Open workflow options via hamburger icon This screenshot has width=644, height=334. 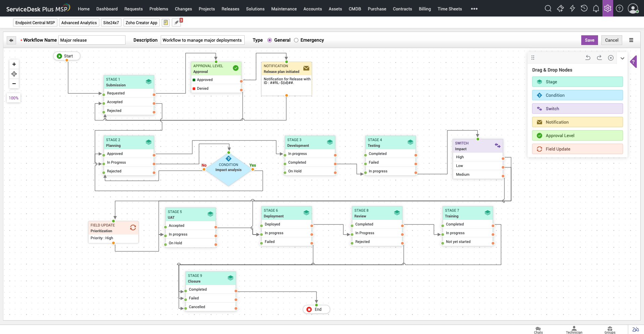pos(631,40)
